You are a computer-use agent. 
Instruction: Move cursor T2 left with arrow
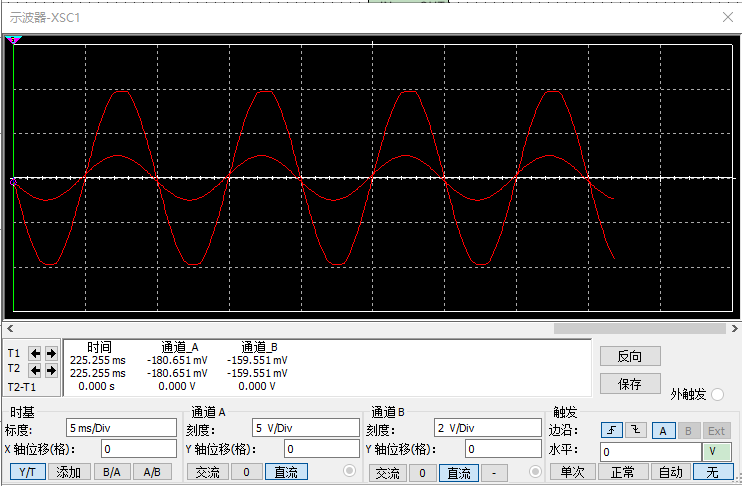tap(35, 370)
